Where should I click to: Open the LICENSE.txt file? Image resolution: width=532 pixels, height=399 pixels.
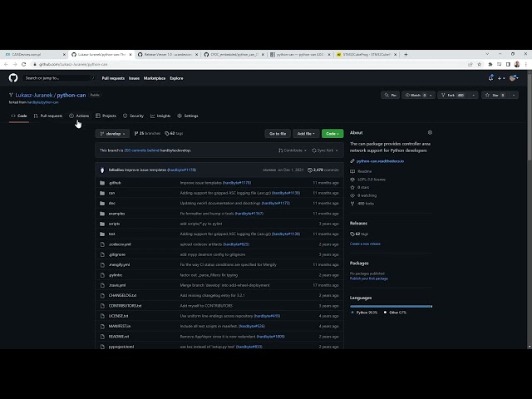118,316
